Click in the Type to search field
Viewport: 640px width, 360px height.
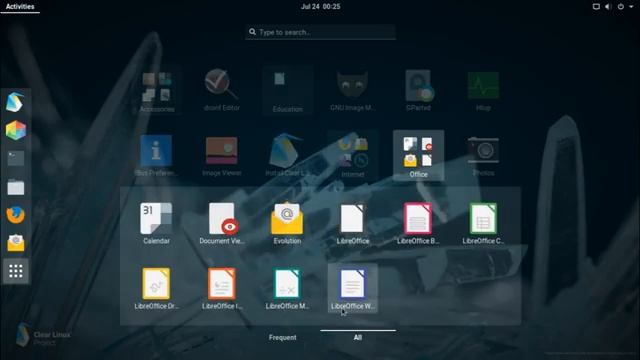(x=320, y=32)
